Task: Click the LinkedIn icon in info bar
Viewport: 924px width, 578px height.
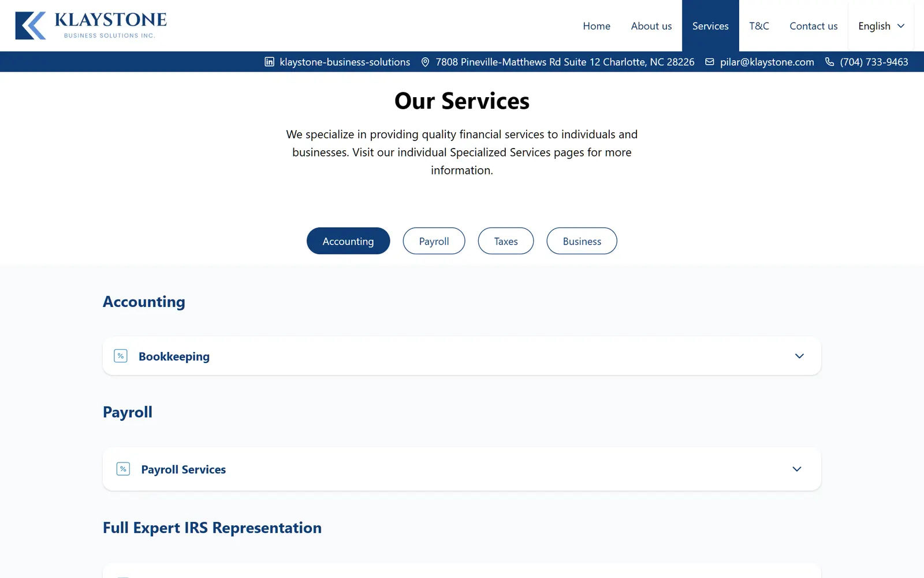Action: [x=269, y=62]
